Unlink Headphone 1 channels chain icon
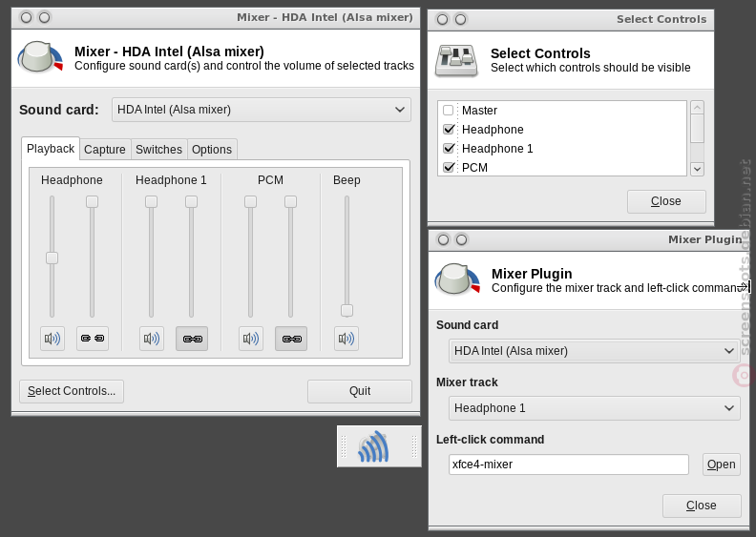The height and width of the screenshot is (537, 756). (x=192, y=339)
